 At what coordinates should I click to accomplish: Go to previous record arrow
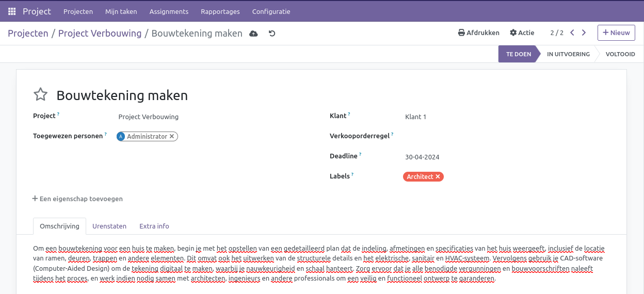point(572,32)
